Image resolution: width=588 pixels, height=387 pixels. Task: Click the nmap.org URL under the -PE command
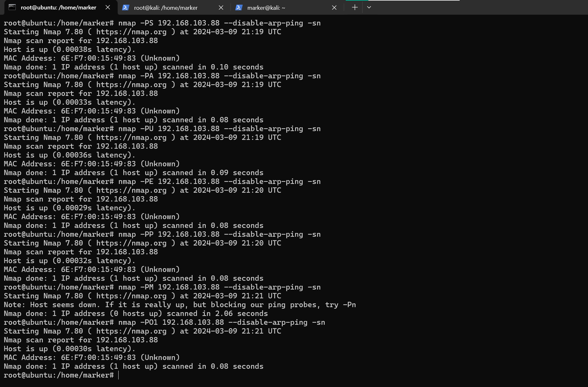tap(131, 190)
